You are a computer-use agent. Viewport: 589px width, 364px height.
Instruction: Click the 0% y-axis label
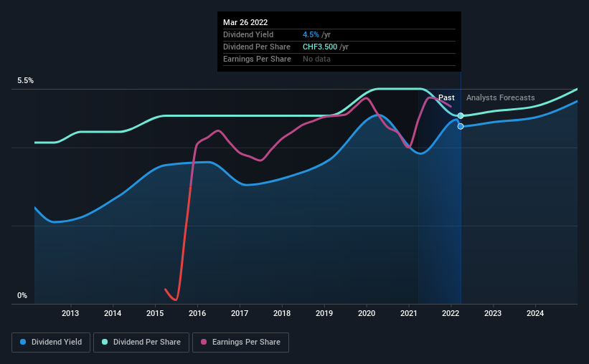tap(22, 296)
